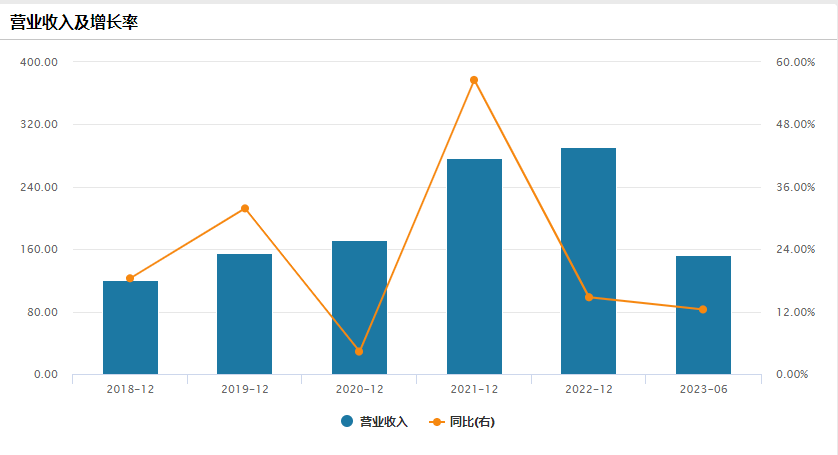Click the 2022-12 axis label
The height and width of the screenshot is (455, 838).
(589, 389)
